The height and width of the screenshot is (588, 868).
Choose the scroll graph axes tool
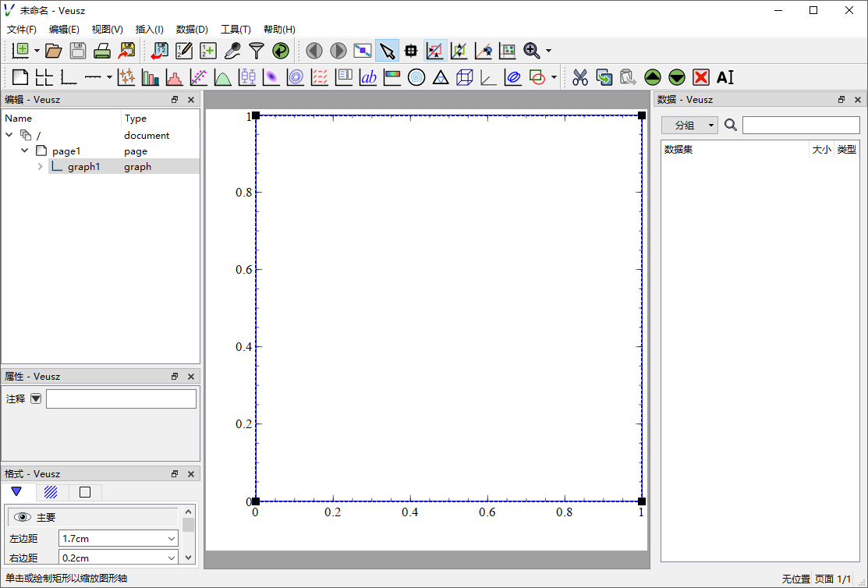coord(459,51)
